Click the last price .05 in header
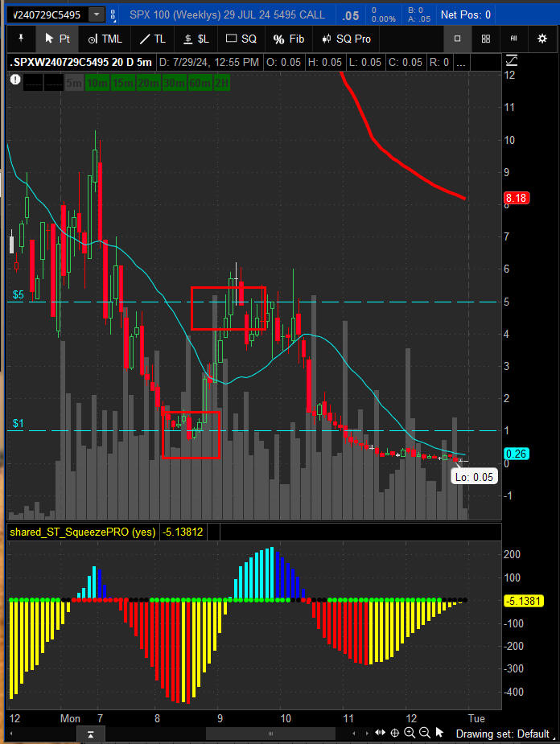 [351, 15]
